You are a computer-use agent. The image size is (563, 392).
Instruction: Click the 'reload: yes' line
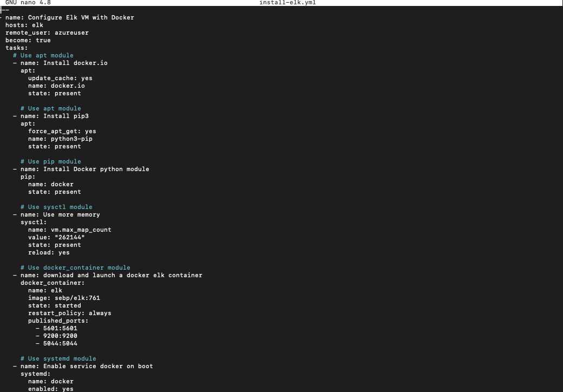49,253
